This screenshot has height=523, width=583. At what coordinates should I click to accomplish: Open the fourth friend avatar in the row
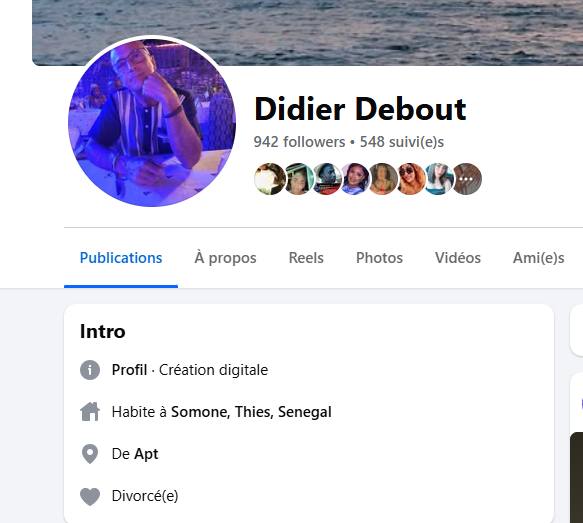click(354, 179)
